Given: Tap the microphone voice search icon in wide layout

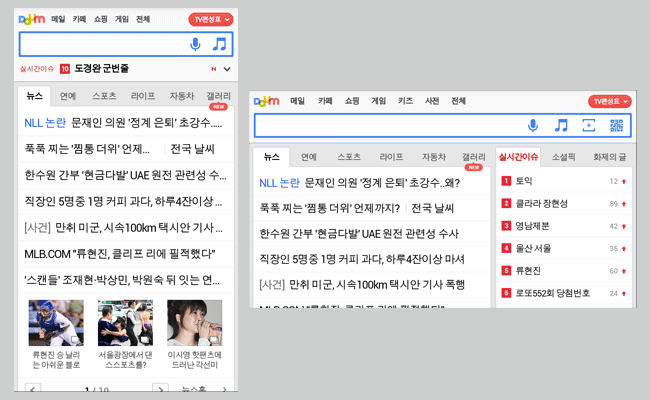Looking at the screenshot, I should click(534, 125).
